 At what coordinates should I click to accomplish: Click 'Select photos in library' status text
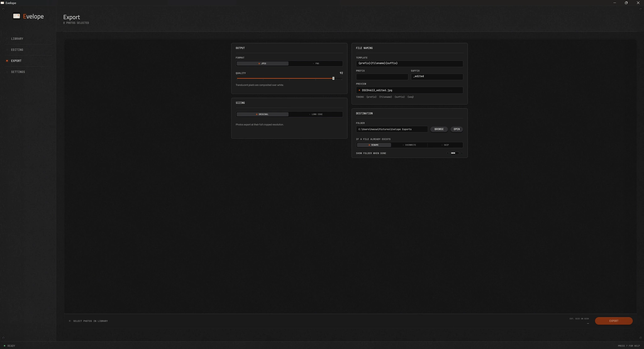[91, 321]
